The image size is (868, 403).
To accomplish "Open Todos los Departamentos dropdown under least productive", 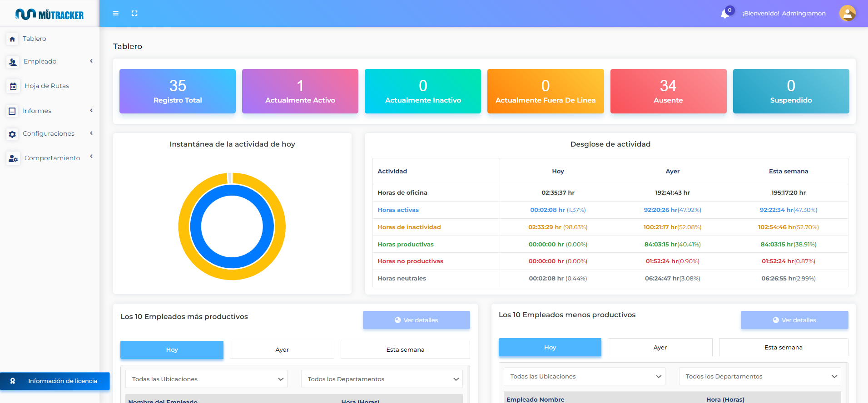I will point(760,376).
